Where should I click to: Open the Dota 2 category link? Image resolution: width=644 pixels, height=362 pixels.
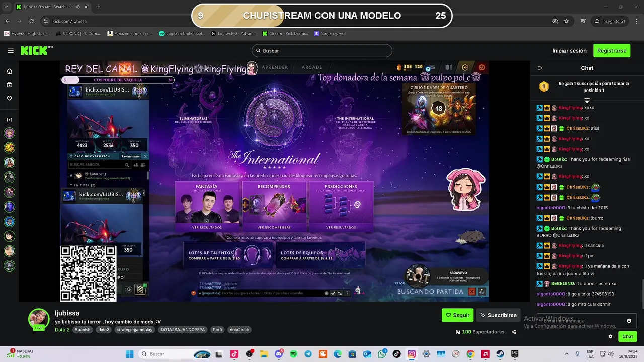click(62, 330)
